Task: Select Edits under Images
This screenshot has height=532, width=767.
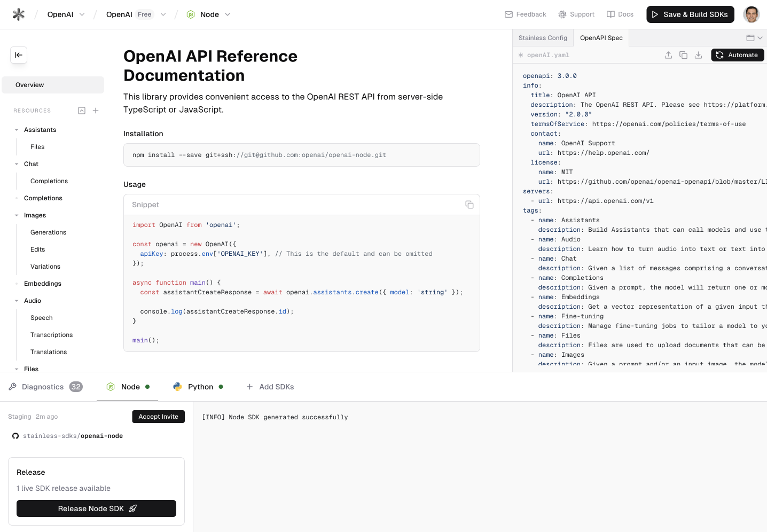Action: click(37, 249)
